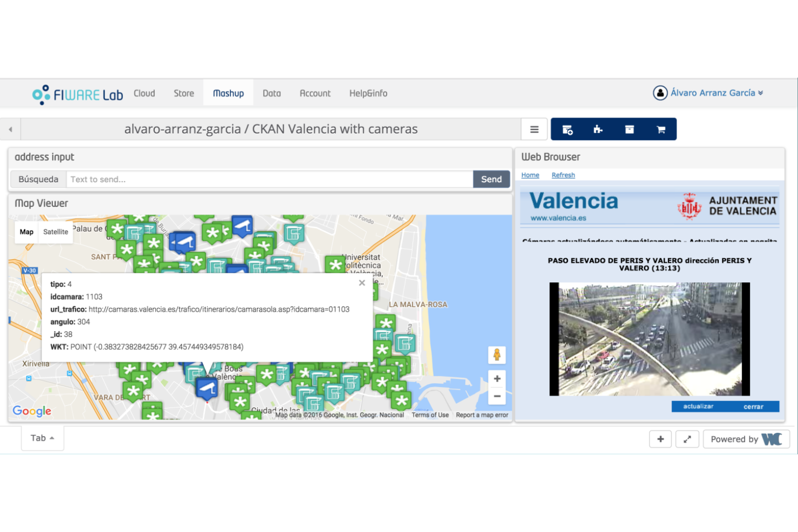This screenshot has width=798, height=532.
Task: Collapse the Tab menu at bottom left
Action: point(42,438)
